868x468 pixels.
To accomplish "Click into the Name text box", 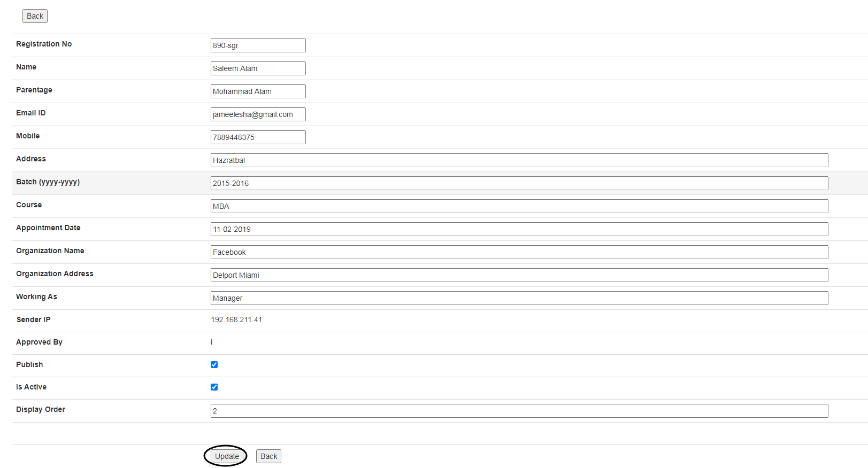I will [x=258, y=68].
